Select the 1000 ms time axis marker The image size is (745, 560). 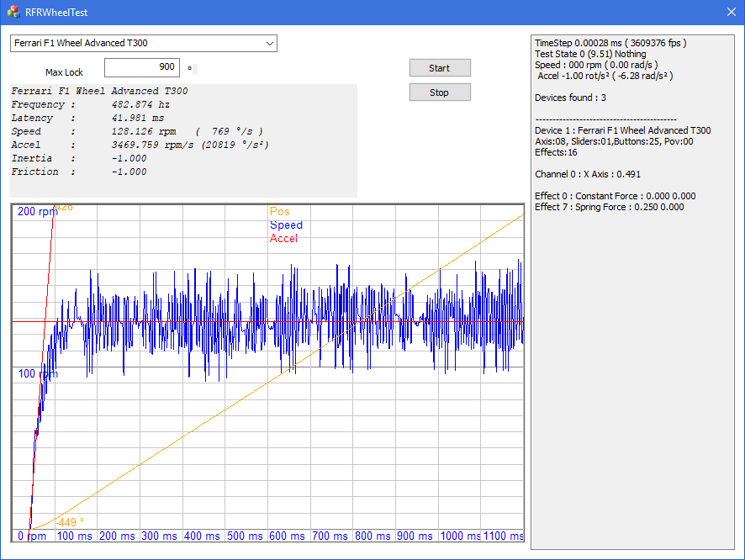point(460,536)
